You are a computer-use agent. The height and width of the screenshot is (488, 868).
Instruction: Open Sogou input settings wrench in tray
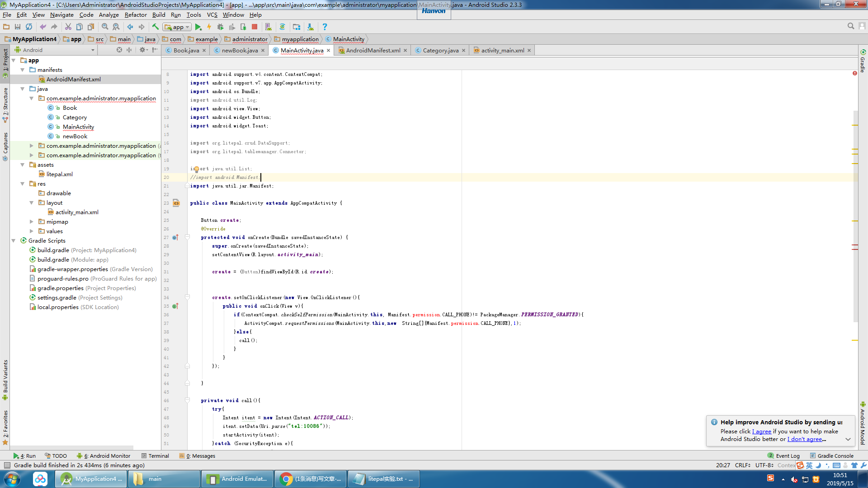tap(863, 465)
